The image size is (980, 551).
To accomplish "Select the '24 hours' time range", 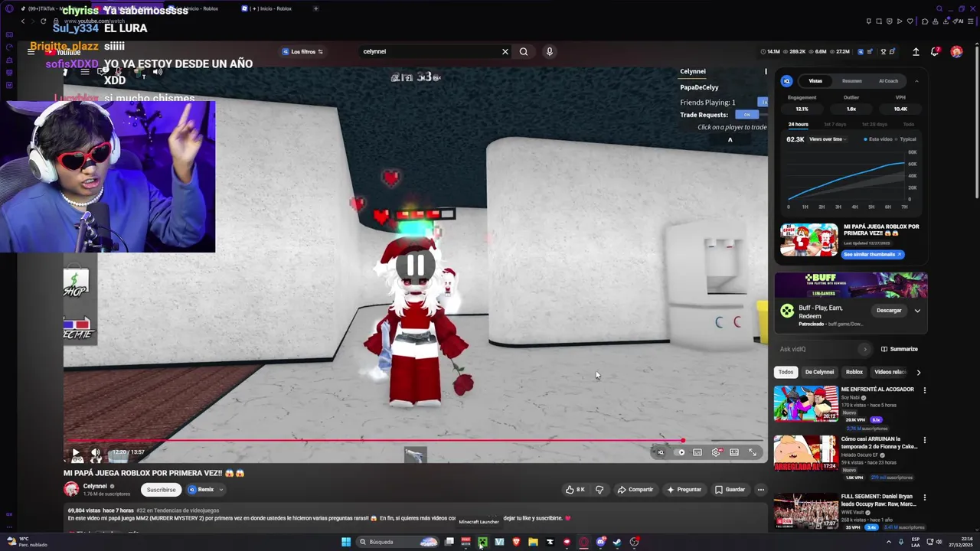I will 798,124.
